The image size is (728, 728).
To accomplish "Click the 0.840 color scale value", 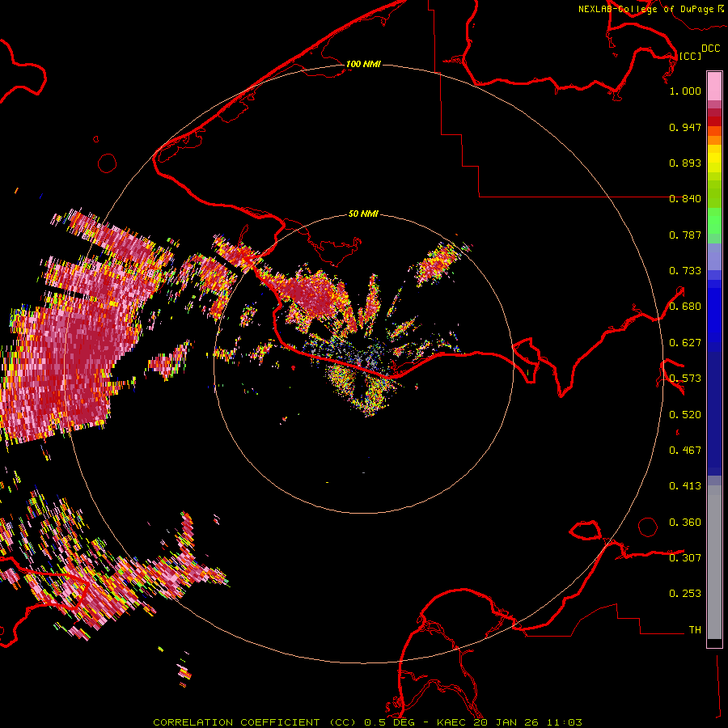I will (x=685, y=199).
